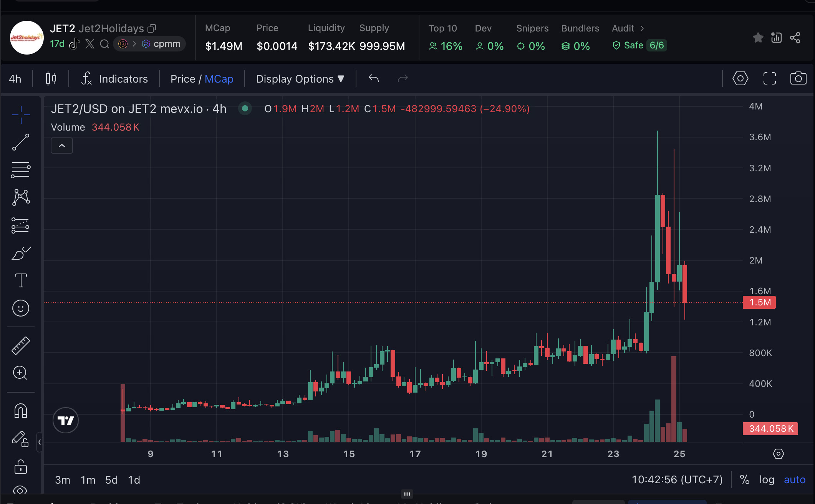Screen dimensions: 815x504
Task: Collapse the indicator legend arrow
Action: point(62,146)
